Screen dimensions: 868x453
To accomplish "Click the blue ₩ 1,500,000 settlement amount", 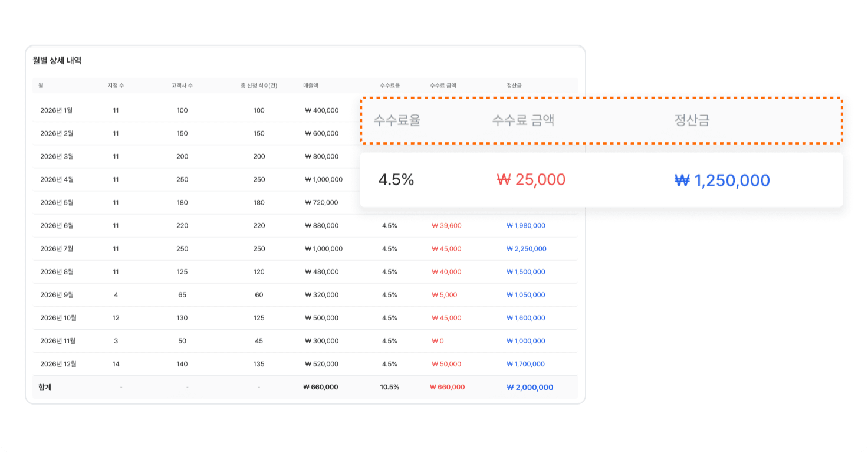I will click(526, 271).
